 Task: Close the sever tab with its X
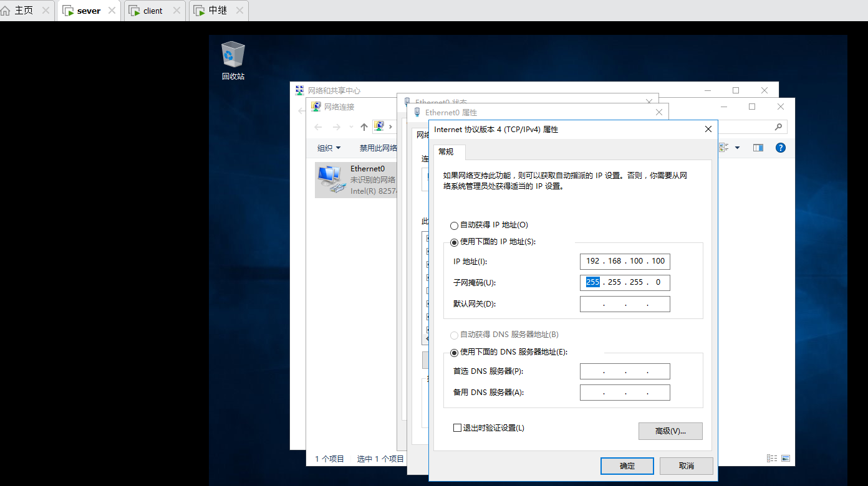(x=112, y=11)
